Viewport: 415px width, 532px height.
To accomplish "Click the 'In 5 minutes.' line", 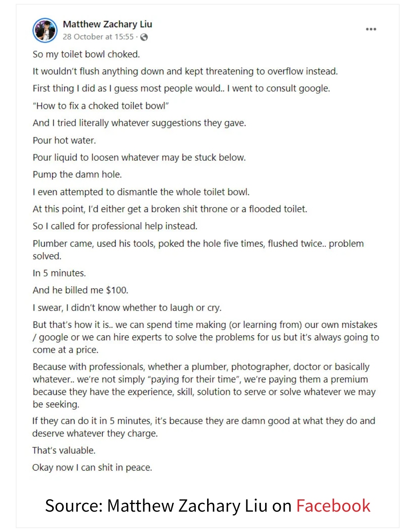I will point(59,273).
